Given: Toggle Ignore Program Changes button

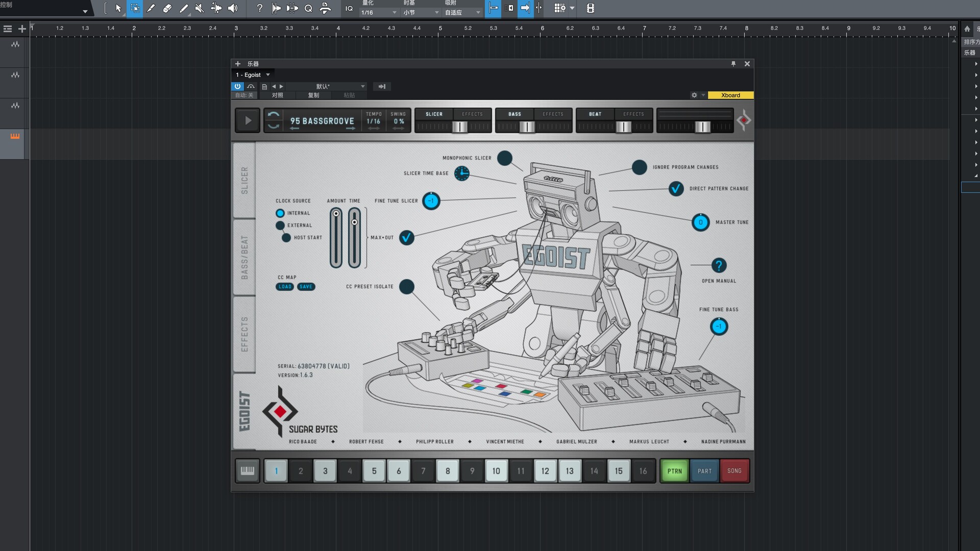Looking at the screenshot, I should (x=640, y=167).
